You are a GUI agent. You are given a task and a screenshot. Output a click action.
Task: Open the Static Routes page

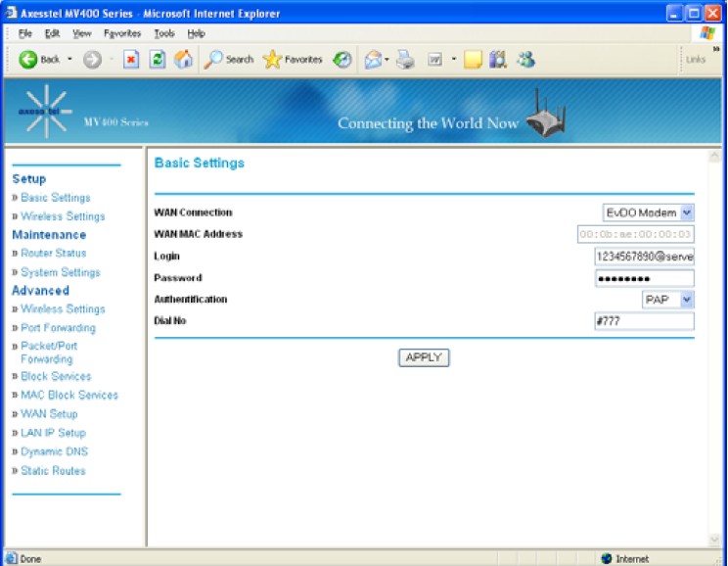[x=53, y=470]
